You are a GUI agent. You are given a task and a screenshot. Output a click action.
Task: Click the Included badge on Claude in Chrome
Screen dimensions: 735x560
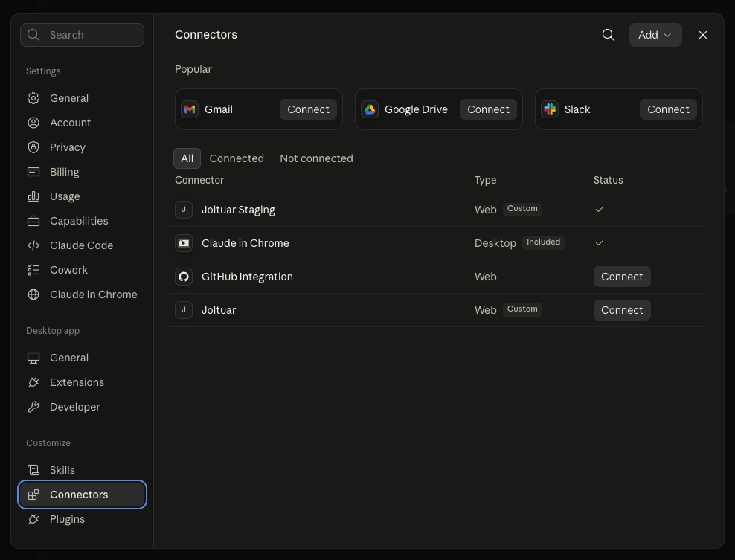click(x=543, y=242)
